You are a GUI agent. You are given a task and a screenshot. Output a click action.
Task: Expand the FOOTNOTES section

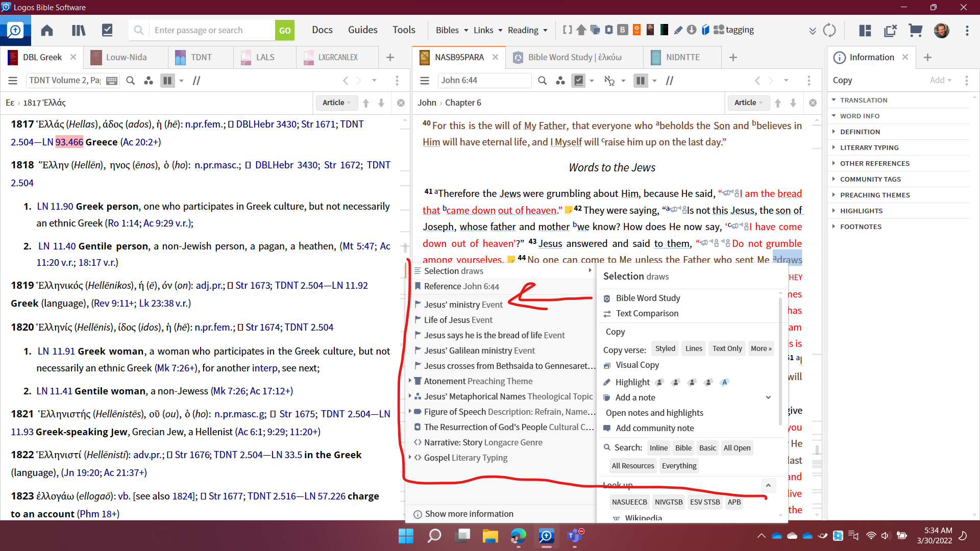tap(834, 227)
